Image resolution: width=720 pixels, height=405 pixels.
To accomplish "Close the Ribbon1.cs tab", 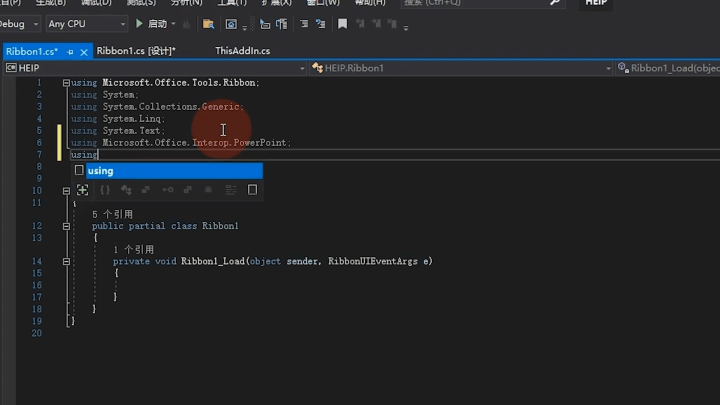I will [84, 52].
